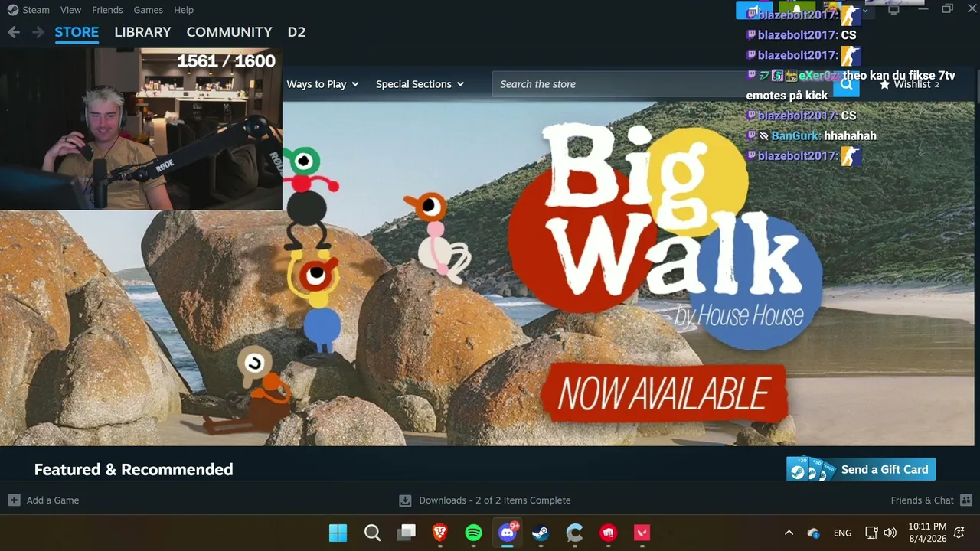Open the Big Walk featured banner

(487, 274)
